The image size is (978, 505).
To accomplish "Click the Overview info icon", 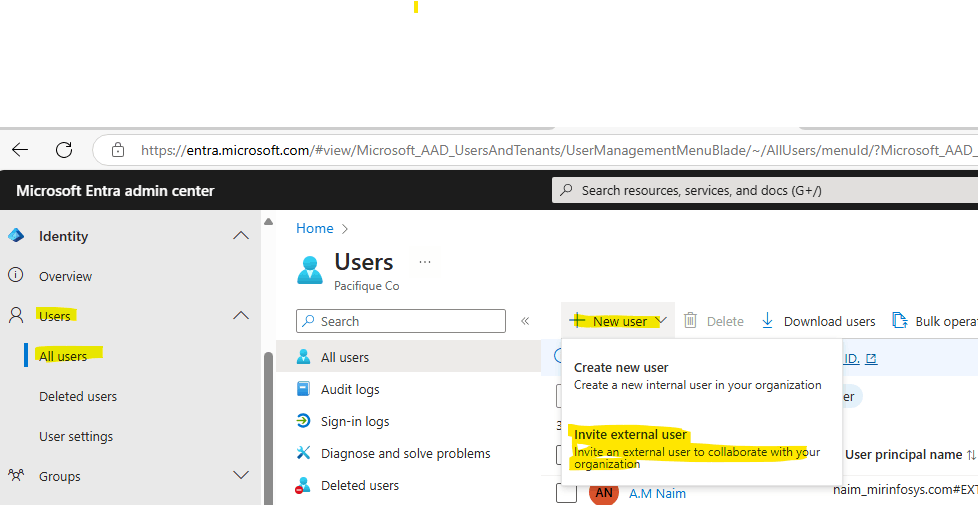I will (x=16, y=275).
